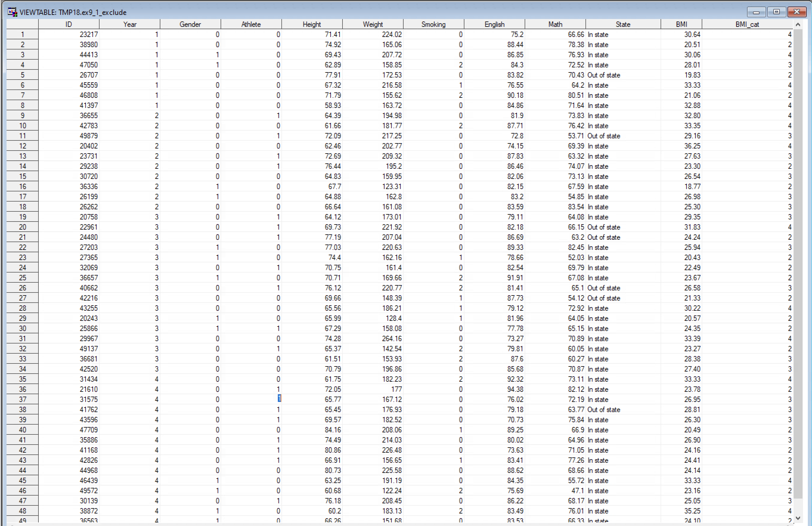Restore down the VIEWTABLE window
Image resolution: width=812 pixels, height=526 pixels.
pos(776,12)
